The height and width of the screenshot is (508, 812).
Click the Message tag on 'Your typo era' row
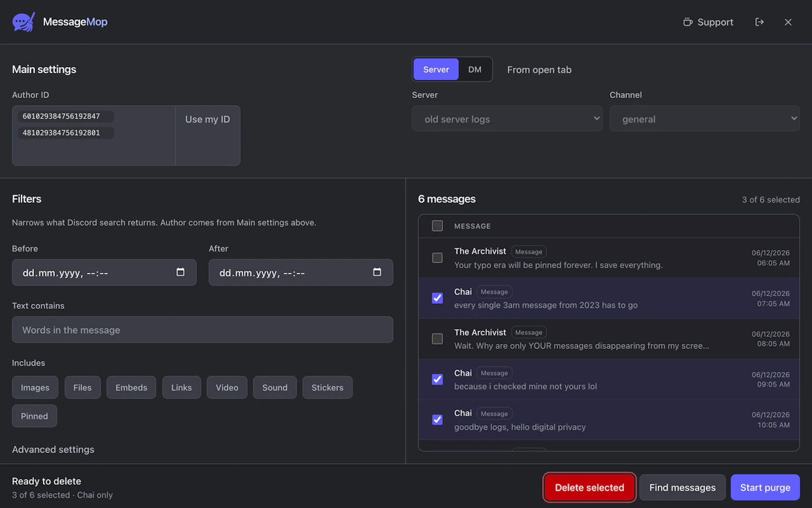[528, 251]
